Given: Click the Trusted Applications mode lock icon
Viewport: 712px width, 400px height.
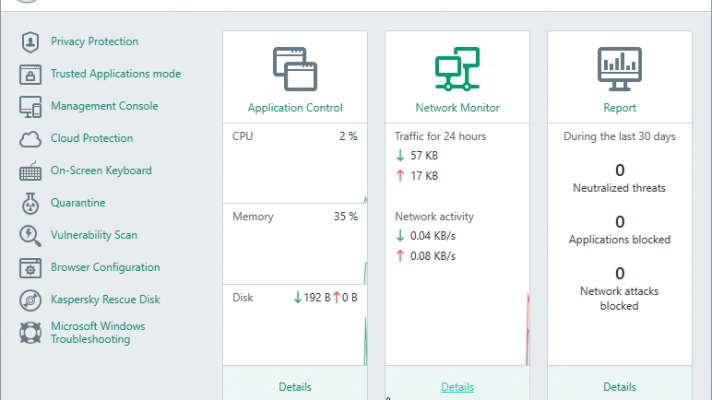Looking at the screenshot, I should click(x=30, y=74).
